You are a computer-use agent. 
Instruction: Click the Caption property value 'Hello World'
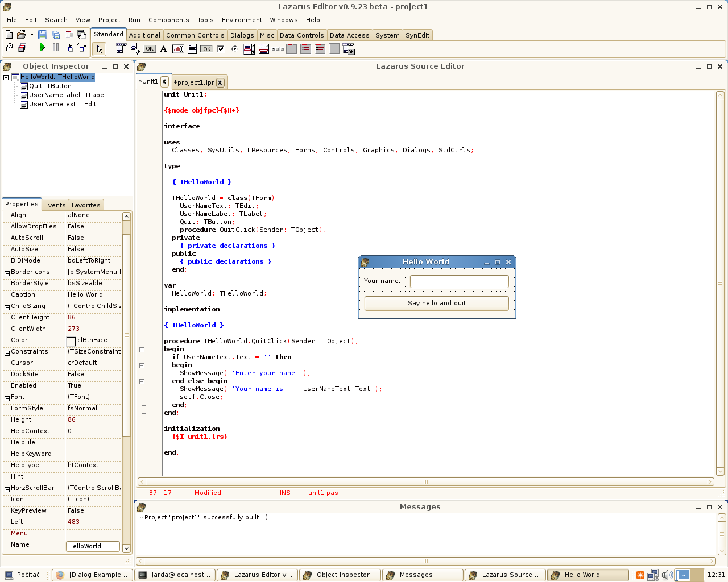[x=85, y=294]
